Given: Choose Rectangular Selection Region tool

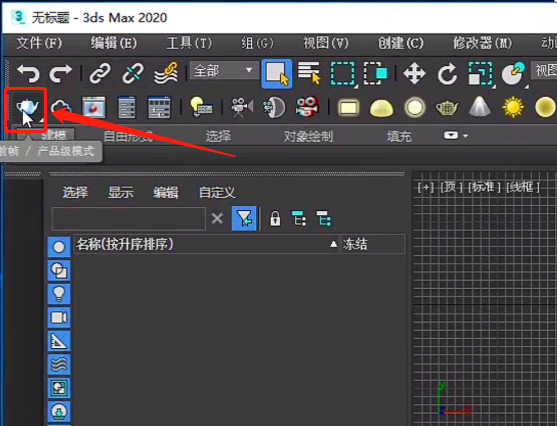Looking at the screenshot, I should coord(343,74).
